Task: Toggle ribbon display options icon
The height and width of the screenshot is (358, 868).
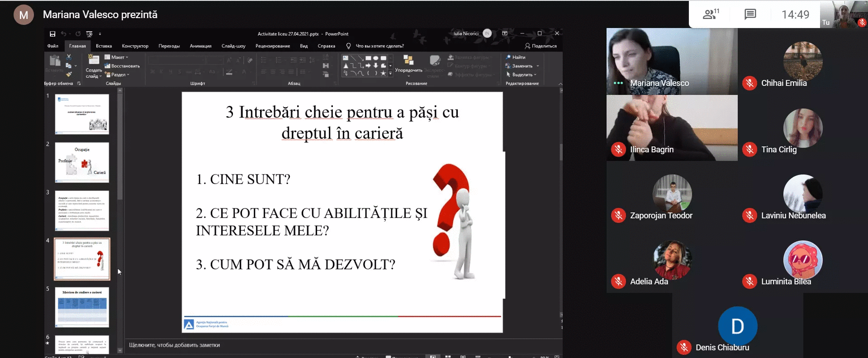Action: coord(505,33)
